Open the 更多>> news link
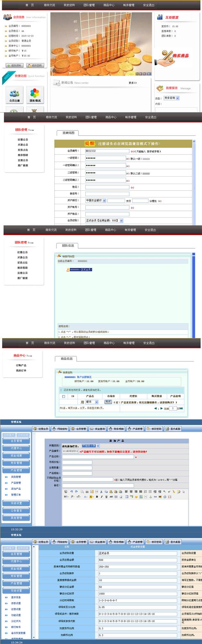Image resolution: width=202 pixels, height=644 pixels. pyautogui.click(x=132, y=83)
